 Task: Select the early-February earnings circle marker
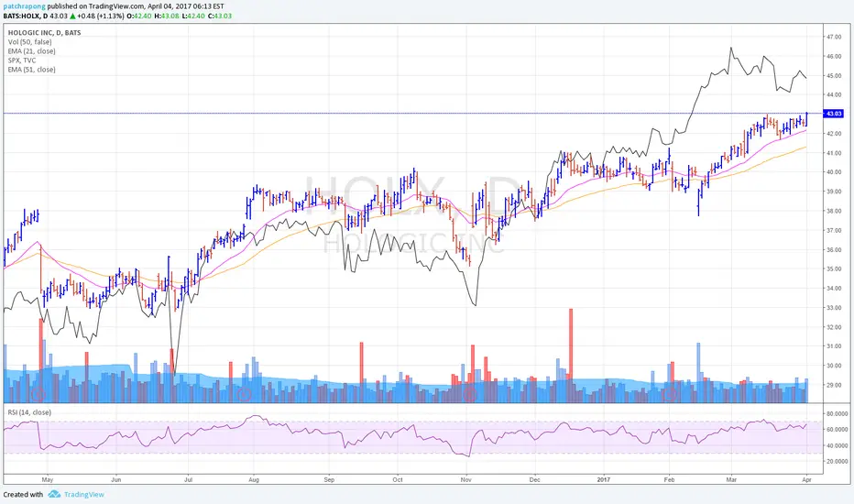(x=669, y=394)
